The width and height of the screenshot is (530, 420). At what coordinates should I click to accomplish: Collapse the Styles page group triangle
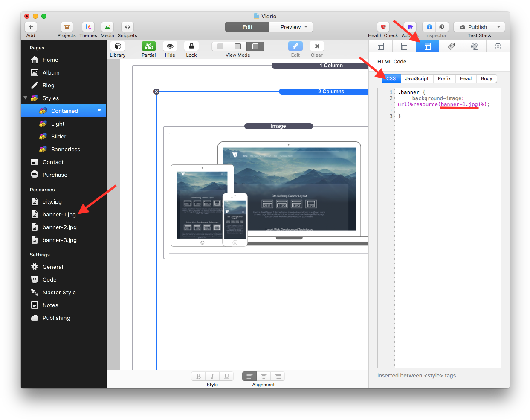pyautogui.click(x=25, y=98)
